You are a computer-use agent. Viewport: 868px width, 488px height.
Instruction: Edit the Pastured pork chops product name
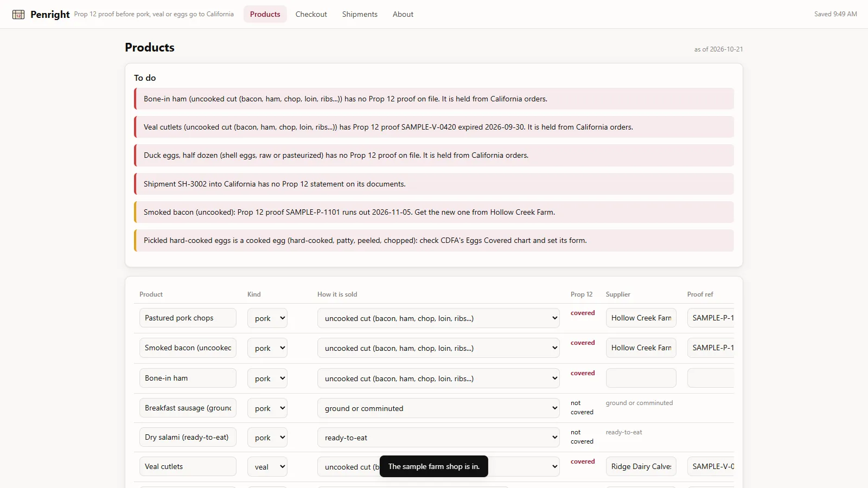tap(188, 318)
